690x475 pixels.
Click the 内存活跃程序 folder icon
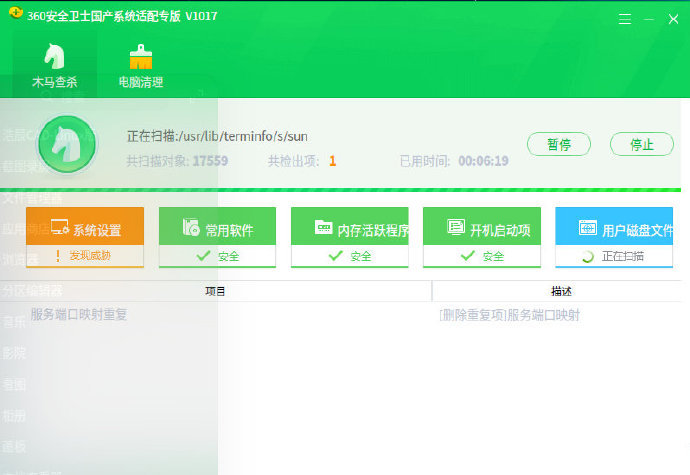point(323,227)
